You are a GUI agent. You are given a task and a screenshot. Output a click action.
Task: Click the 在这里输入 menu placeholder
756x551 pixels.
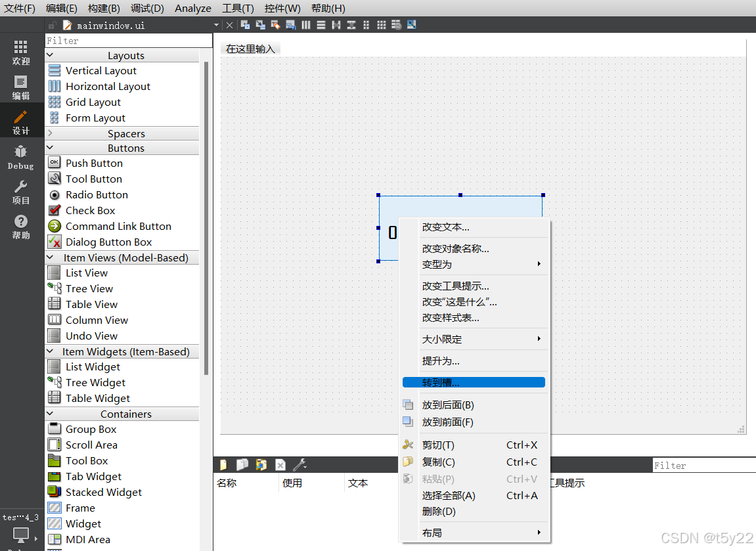[251, 49]
